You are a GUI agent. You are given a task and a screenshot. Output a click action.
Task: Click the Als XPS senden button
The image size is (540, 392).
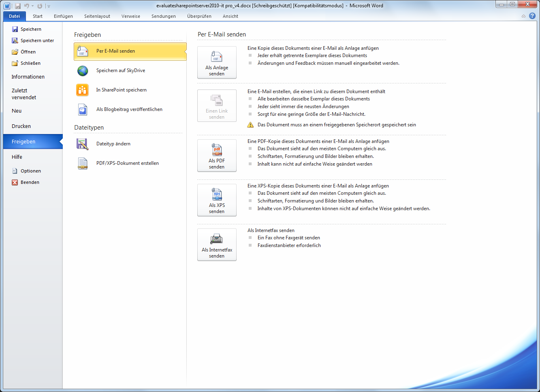[x=217, y=200]
